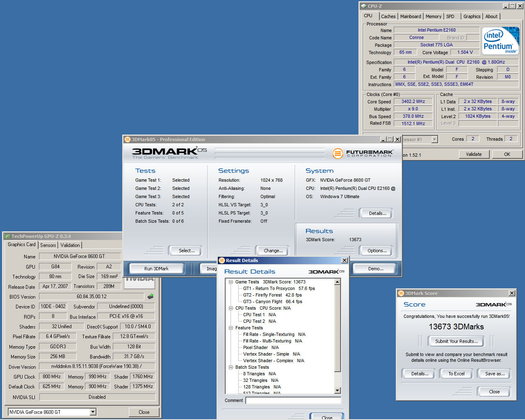This screenshot has height=420, width=525.
Task: Click the Futuremark logo in the 3DMark05 window
Action: [363, 154]
